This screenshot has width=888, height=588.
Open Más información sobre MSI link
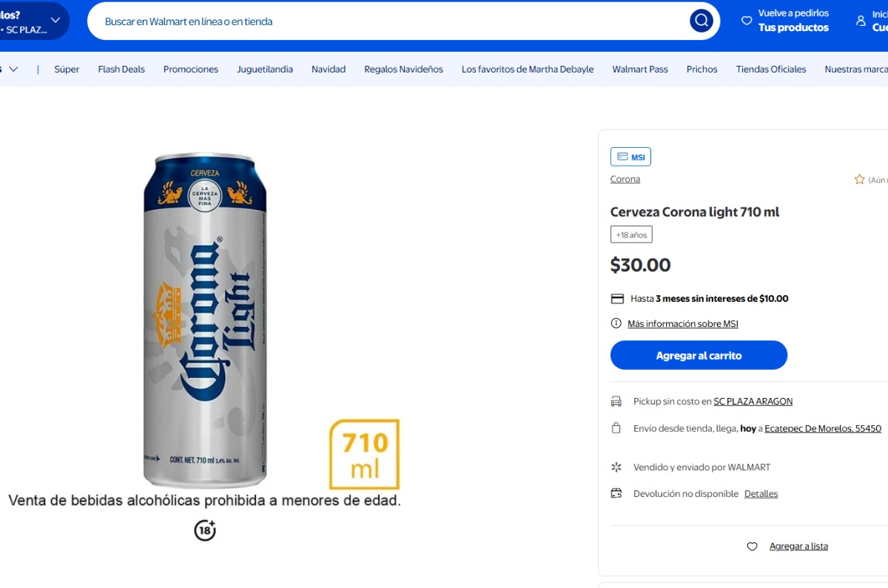click(682, 323)
